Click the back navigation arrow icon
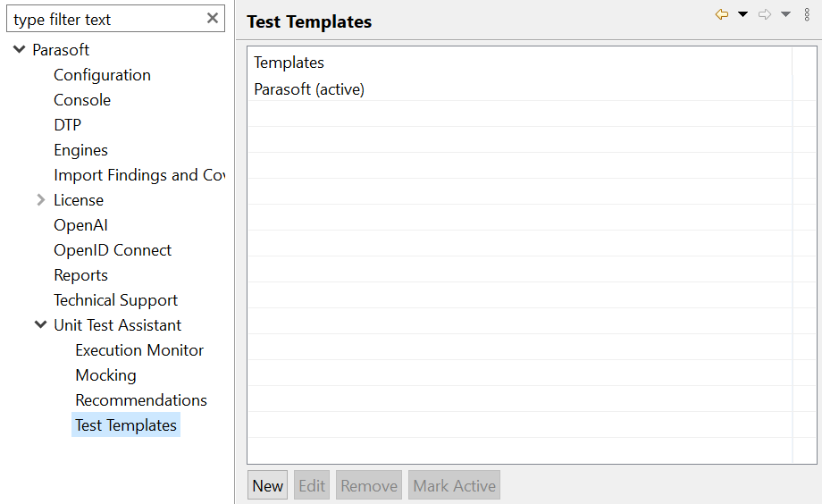The width and height of the screenshot is (822, 504). click(722, 14)
